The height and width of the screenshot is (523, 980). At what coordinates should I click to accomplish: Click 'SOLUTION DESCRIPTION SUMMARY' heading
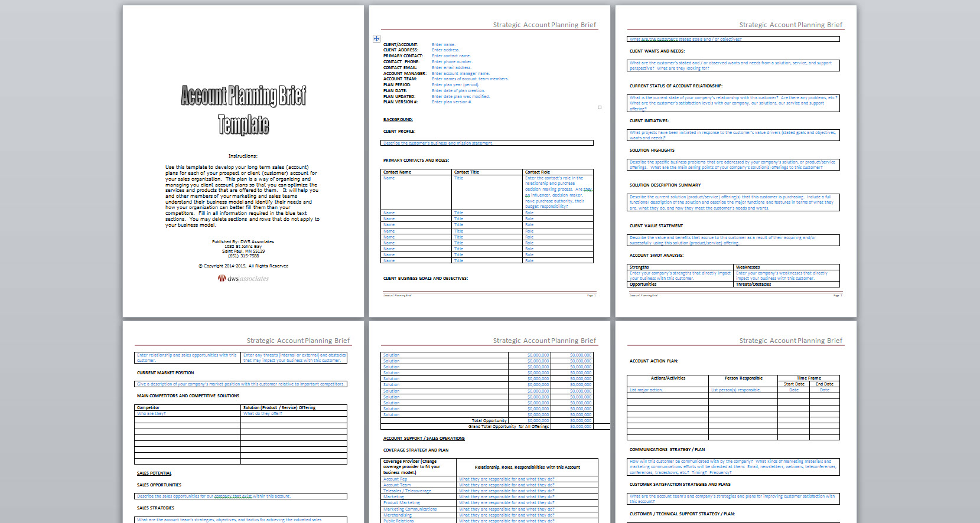[665, 185]
